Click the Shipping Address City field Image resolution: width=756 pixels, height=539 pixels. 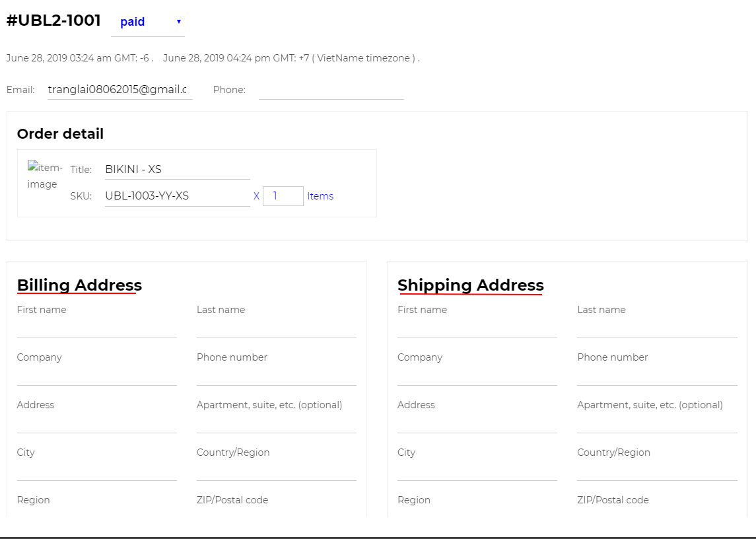(x=477, y=470)
